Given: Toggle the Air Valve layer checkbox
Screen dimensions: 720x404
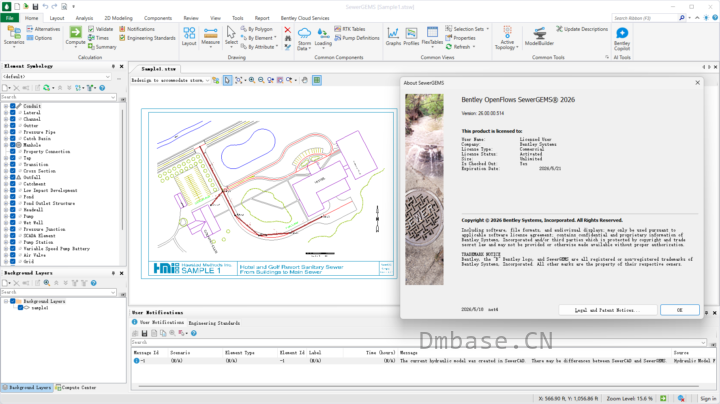Looking at the screenshot, I should point(12,255).
